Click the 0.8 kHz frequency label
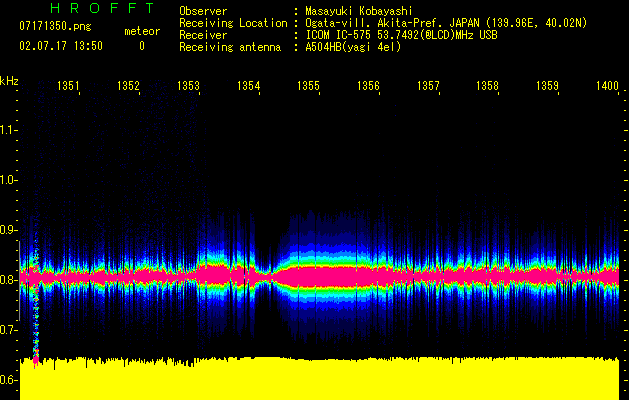This screenshot has width=629, height=400. (x=8, y=280)
